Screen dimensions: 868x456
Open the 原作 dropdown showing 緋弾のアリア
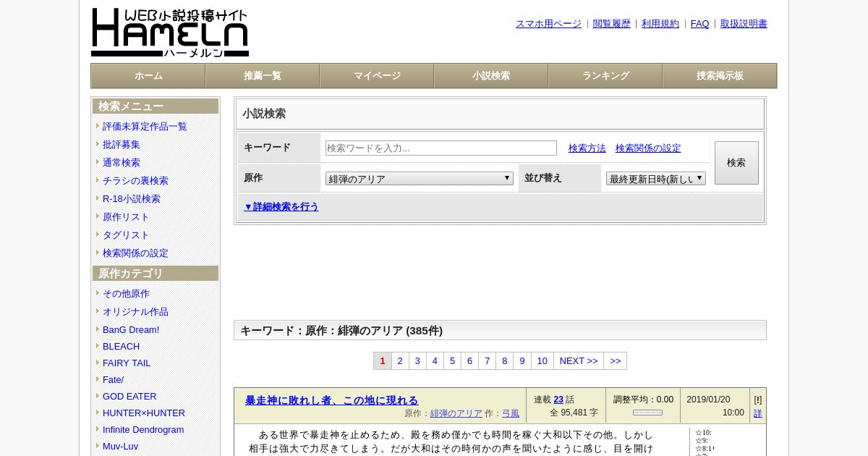click(420, 178)
